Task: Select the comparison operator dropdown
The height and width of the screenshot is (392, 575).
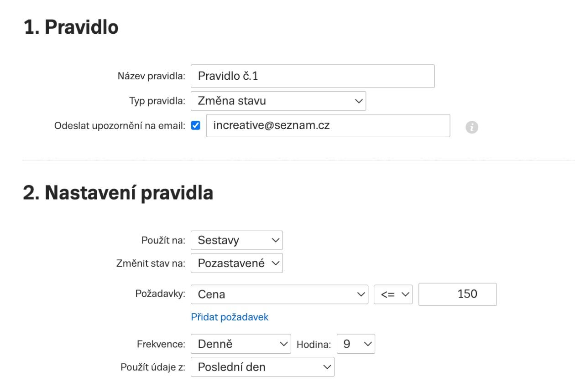Action: 393,294
